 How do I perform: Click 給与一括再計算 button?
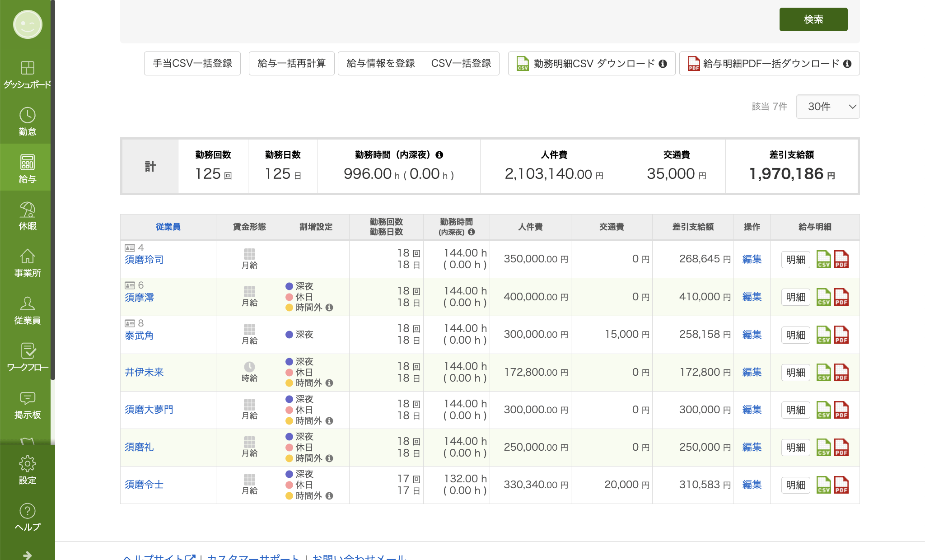pyautogui.click(x=291, y=63)
